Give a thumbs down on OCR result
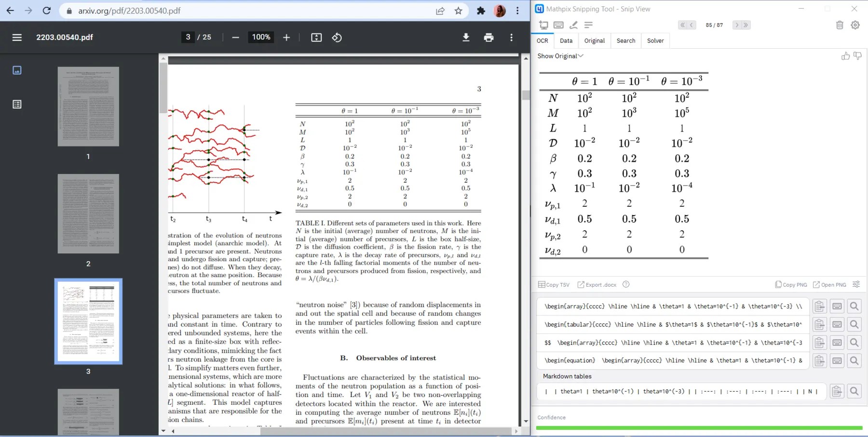Viewport: 868px width, 437px height. point(857,56)
